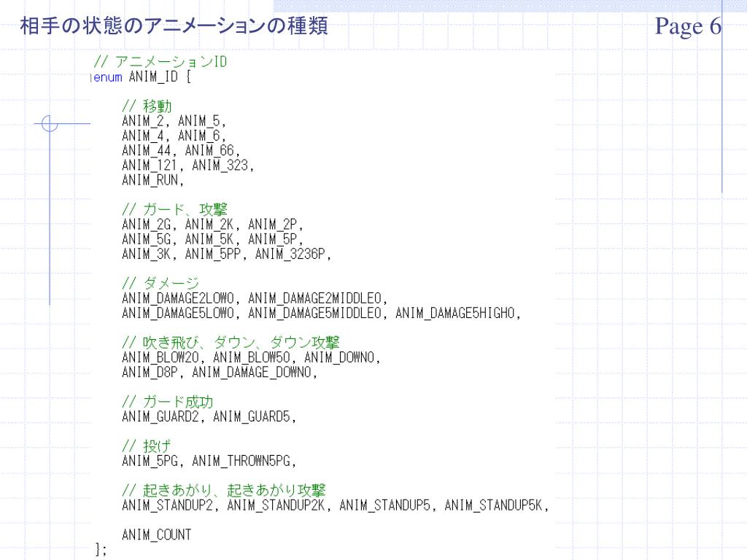Select 'ANIM_BLOW50' identifier
The height and width of the screenshot is (560, 747).
pos(252,357)
